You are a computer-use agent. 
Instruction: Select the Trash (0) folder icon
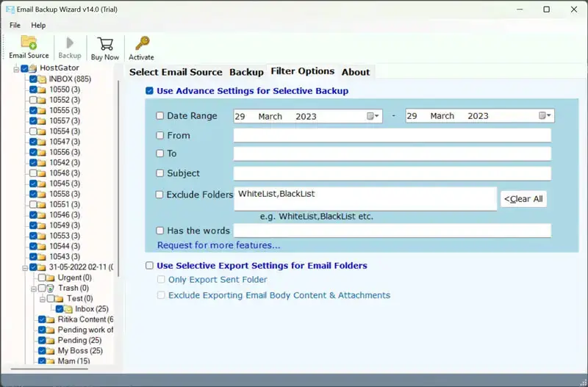point(51,289)
